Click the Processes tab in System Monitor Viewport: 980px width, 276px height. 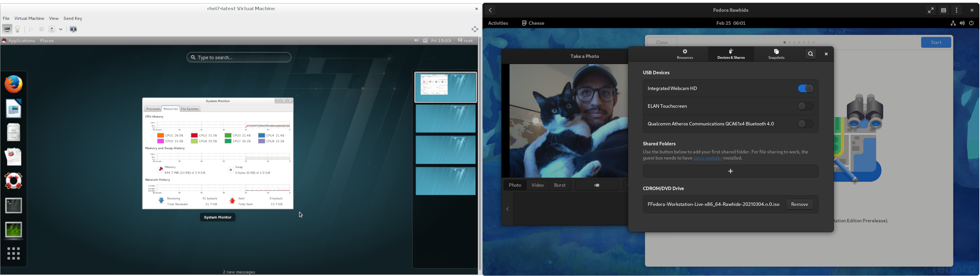point(153,109)
